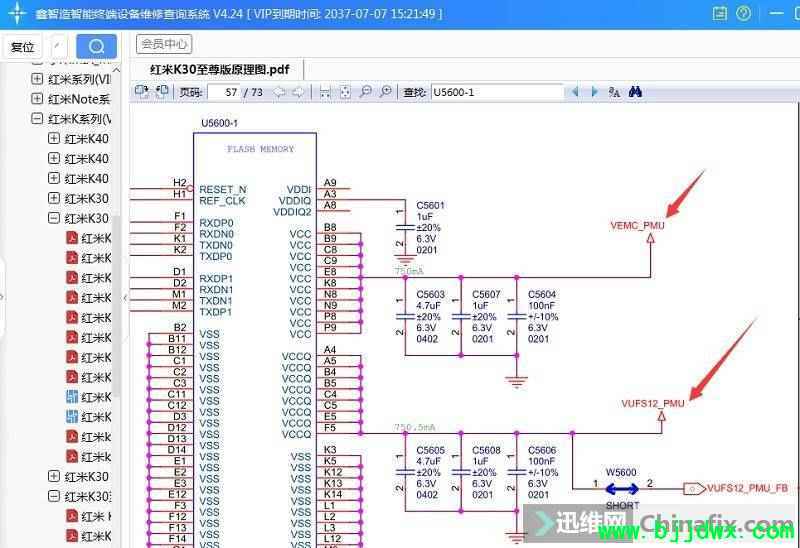Click the C5603 capacitor label

point(431,294)
